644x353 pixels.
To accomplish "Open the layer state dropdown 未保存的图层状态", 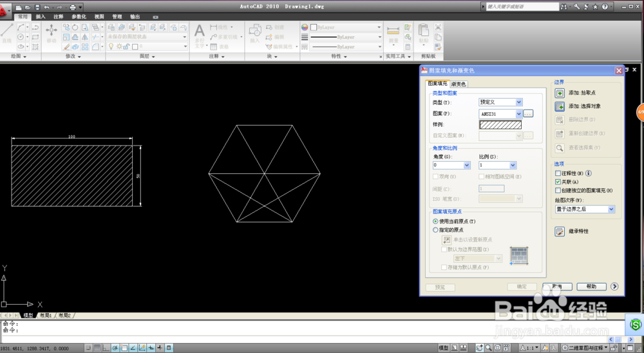I will click(147, 37).
